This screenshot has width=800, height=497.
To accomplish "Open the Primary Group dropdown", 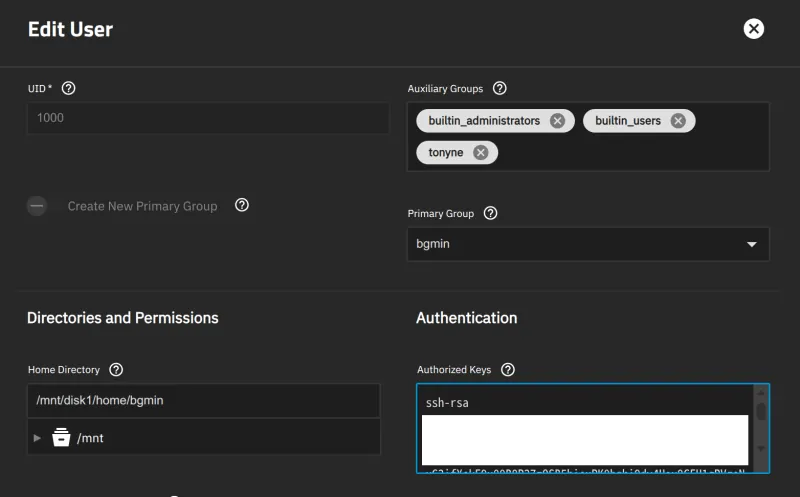I will 588,244.
